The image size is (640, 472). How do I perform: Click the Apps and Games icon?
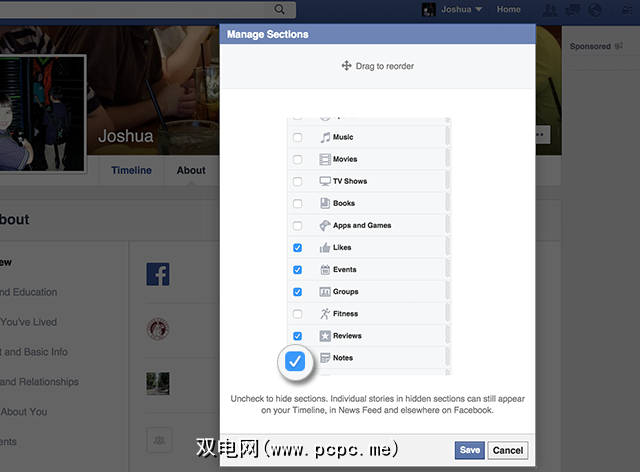(x=325, y=225)
